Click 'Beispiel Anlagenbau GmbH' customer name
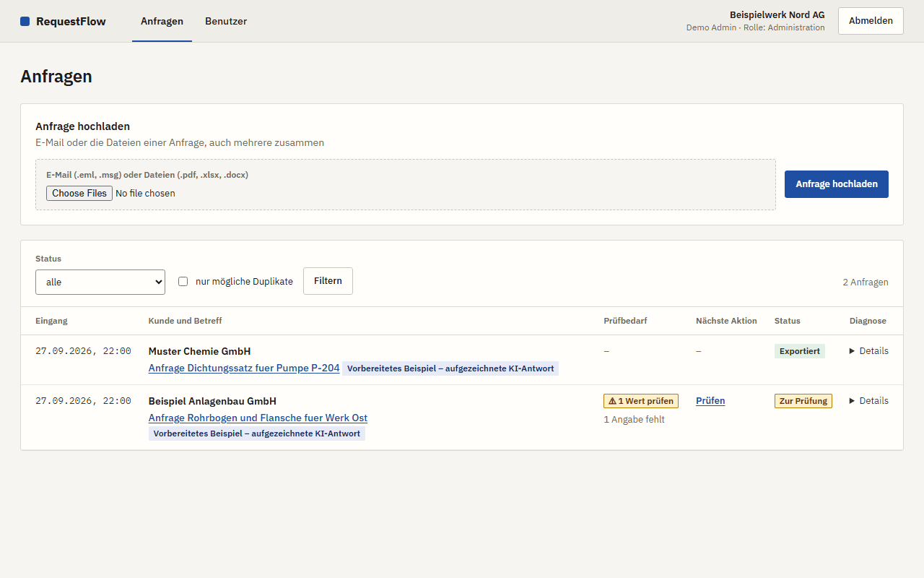The width and height of the screenshot is (924, 578). pyautogui.click(x=212, y=402)
